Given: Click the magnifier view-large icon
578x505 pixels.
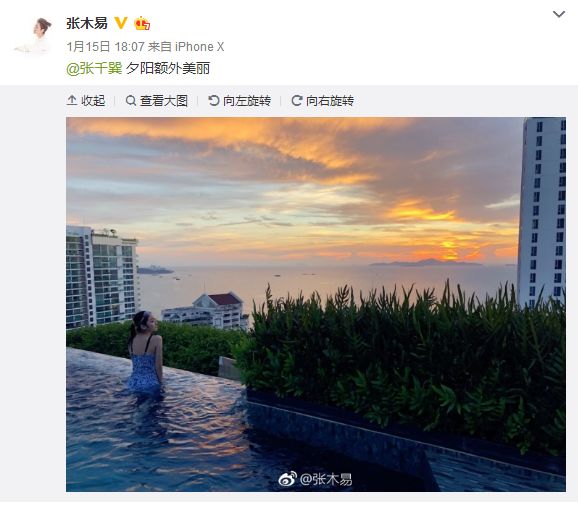Looking at the screenshot, I should [x=131, y=100].
